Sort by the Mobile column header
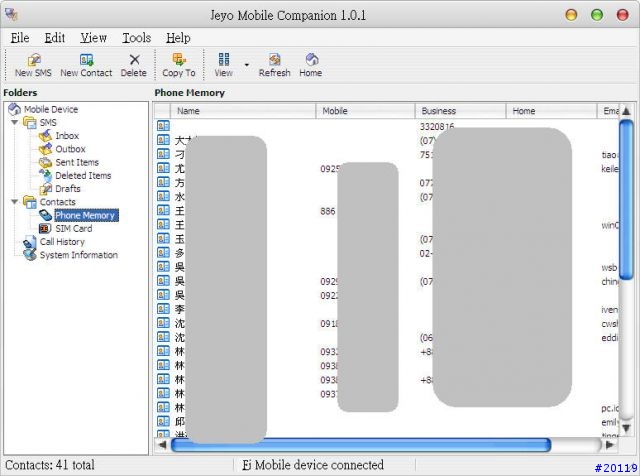The image size is (640, 476). point(365,111)
